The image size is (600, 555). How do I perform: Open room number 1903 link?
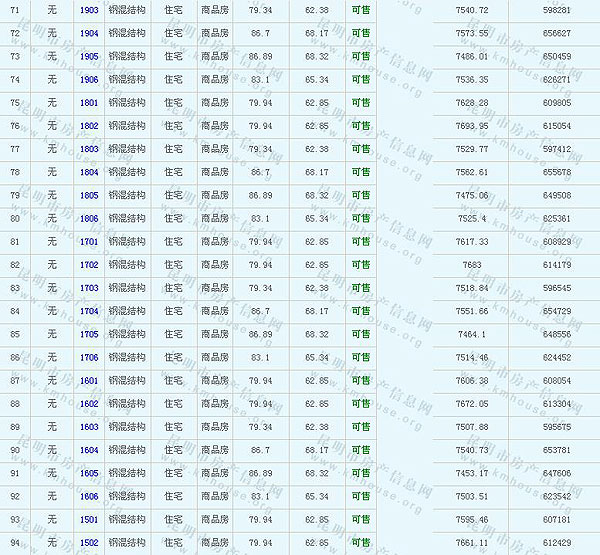(x=89, y=10)
